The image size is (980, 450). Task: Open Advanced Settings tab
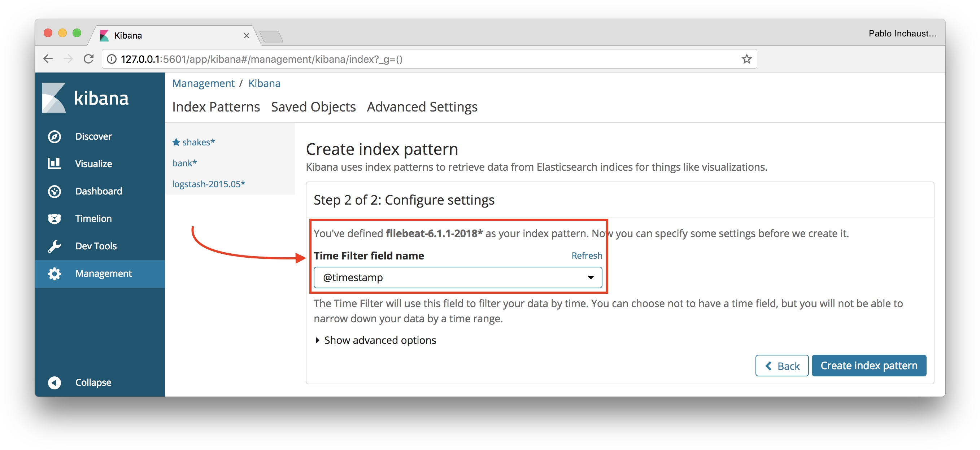click(x=422, y=107)
